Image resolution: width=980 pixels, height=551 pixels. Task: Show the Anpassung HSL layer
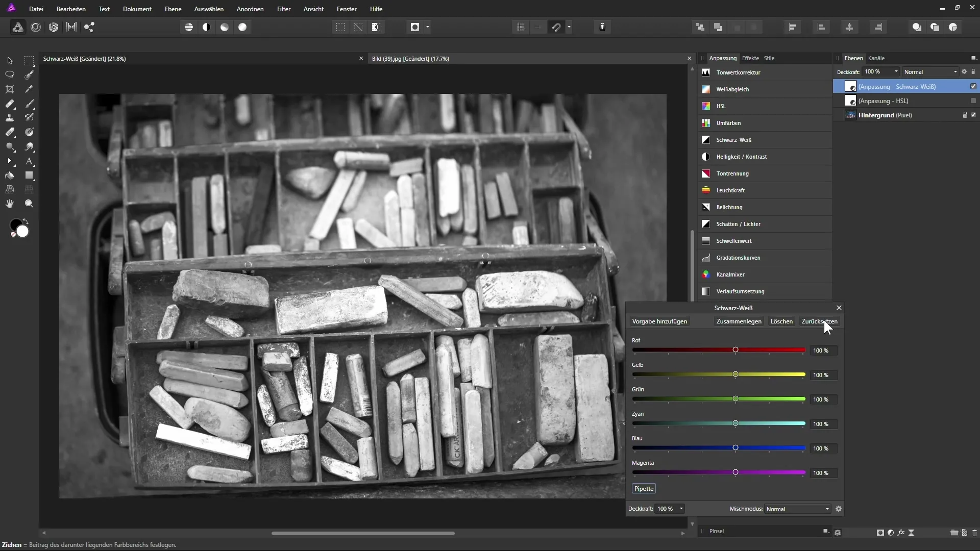click(x=973, y=101)
